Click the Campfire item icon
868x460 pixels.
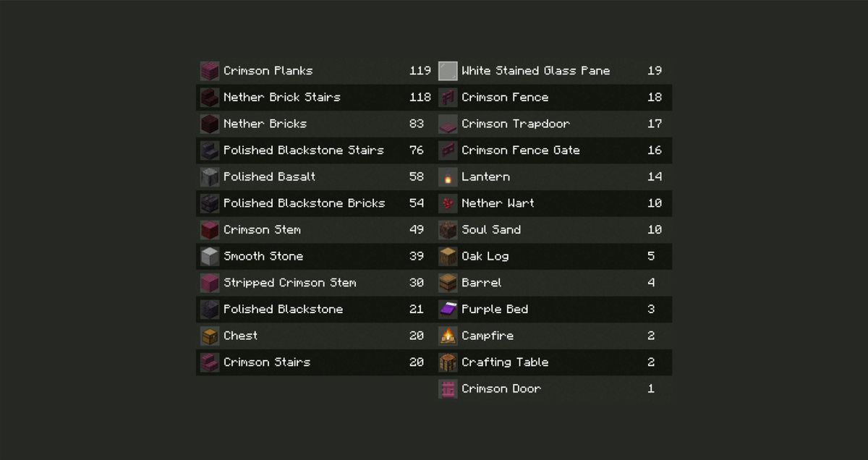pyautogui.click(x=448, y=336)
